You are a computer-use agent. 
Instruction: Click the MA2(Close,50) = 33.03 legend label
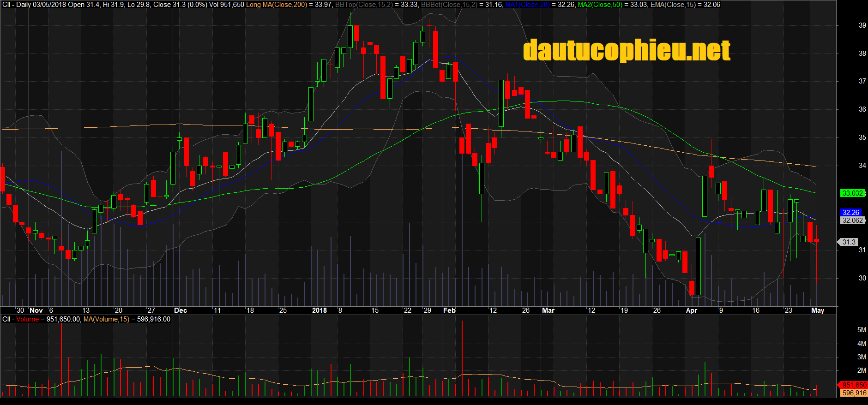coord(613,5)
